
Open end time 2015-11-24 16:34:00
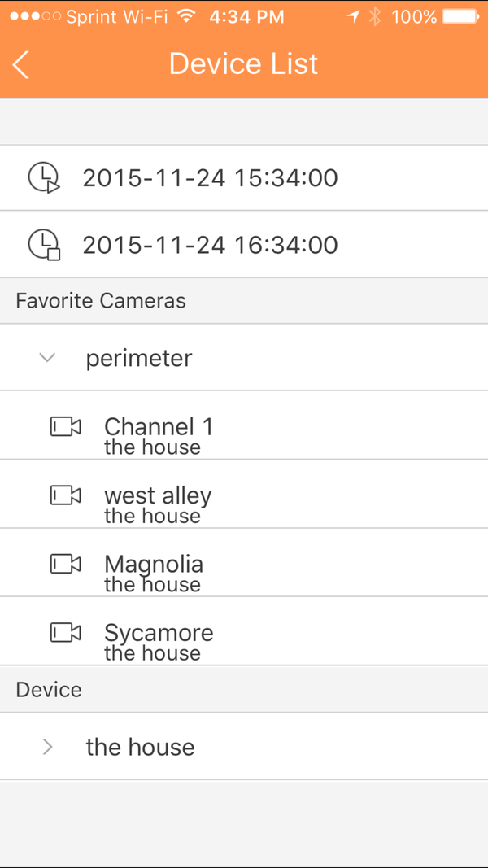[x=210, y=244]
